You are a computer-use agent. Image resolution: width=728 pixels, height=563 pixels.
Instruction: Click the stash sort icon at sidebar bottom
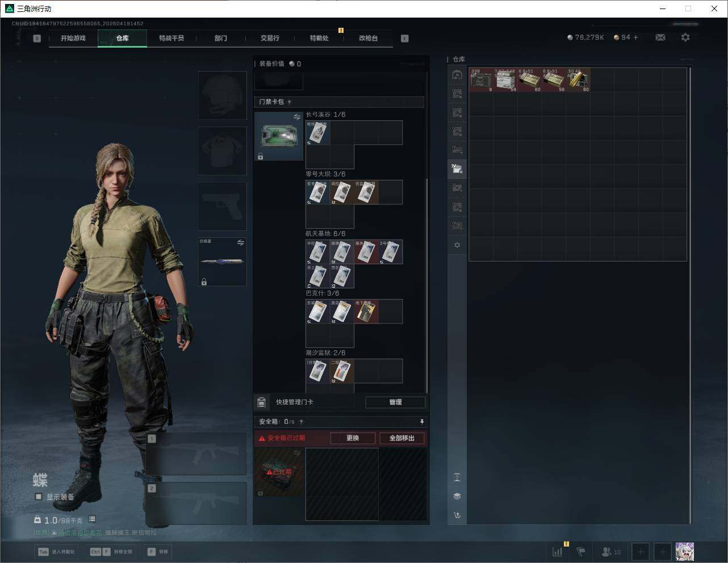457,515
